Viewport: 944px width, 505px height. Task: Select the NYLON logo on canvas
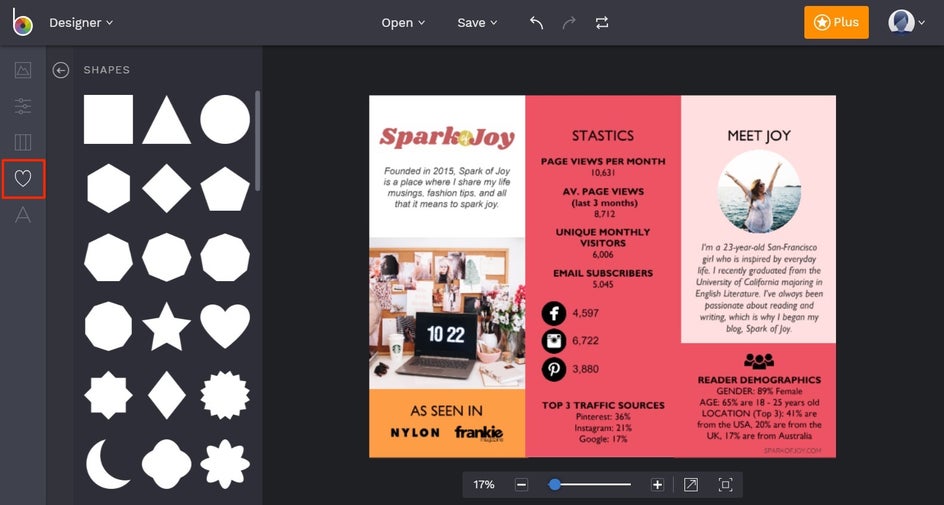tap(415, 433)
